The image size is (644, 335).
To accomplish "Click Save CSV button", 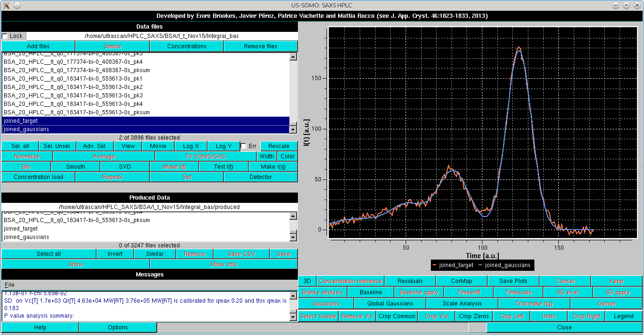I will (x=241, y=254).
